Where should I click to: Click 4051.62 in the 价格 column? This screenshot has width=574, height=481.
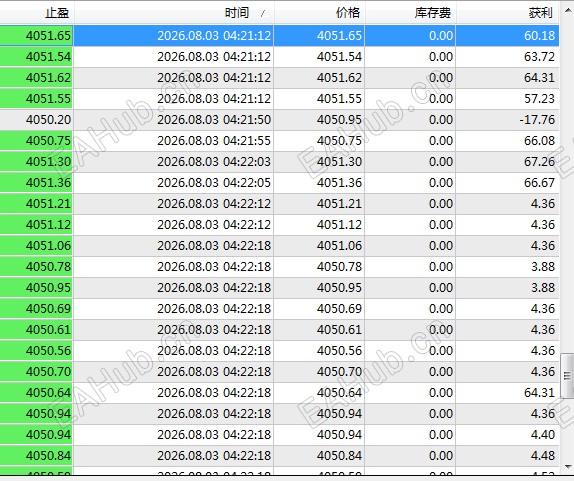click(x=339, y=78)
